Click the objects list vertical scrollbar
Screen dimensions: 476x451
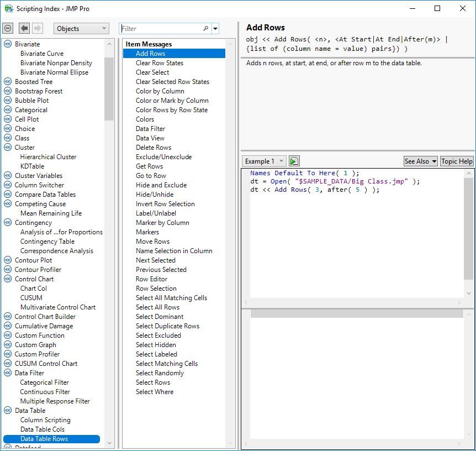coord(109,88)
